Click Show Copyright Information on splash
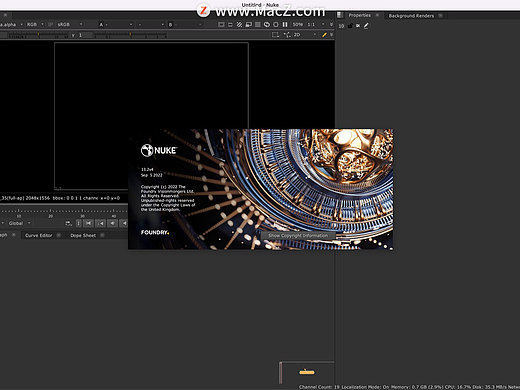The image size is (520, 390). pyautogui.click(x=298, y=236)
